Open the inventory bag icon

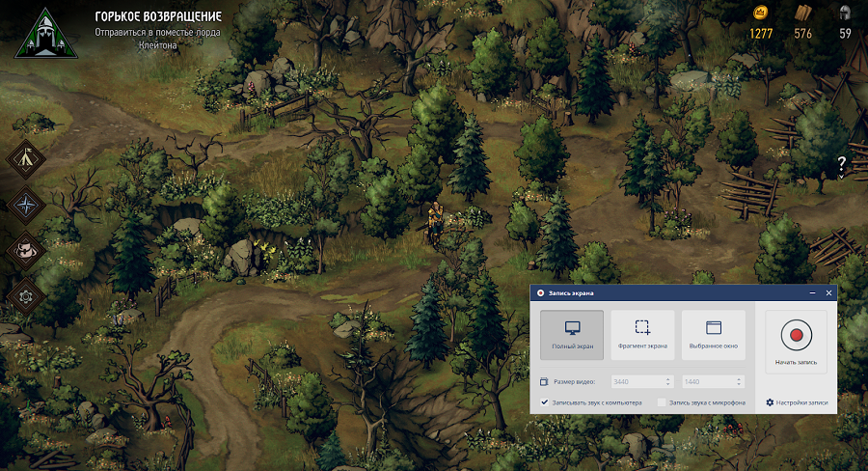pos(26,250)
